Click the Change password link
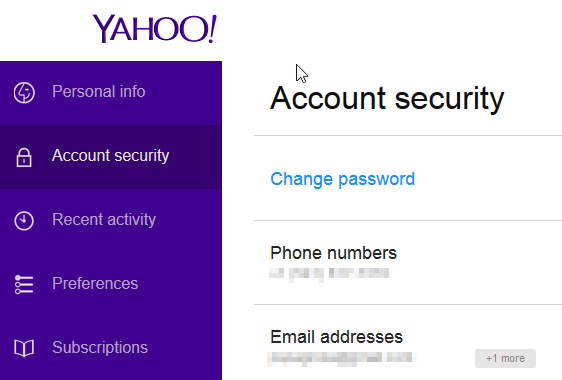 pos(342,179)
